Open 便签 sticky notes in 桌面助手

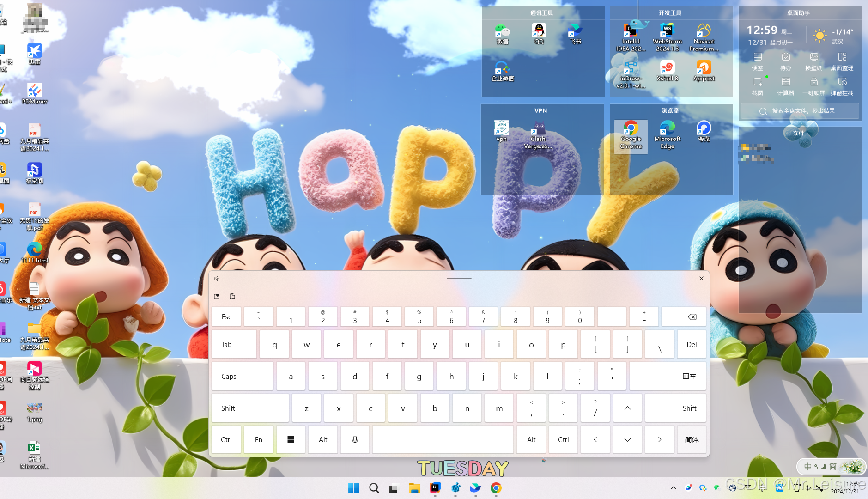pos(758,61)
